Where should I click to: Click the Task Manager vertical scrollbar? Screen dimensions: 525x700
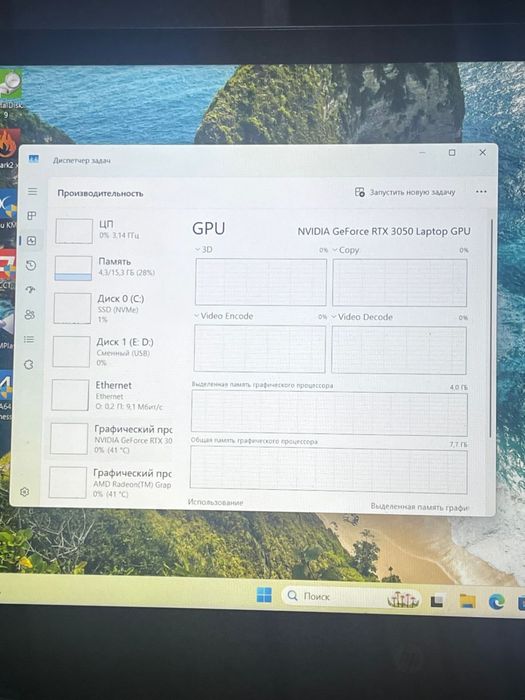(492, 328)
